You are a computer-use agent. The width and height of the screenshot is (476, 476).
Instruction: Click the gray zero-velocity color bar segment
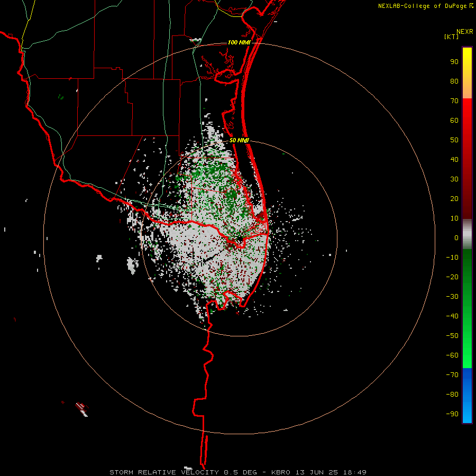467,234
